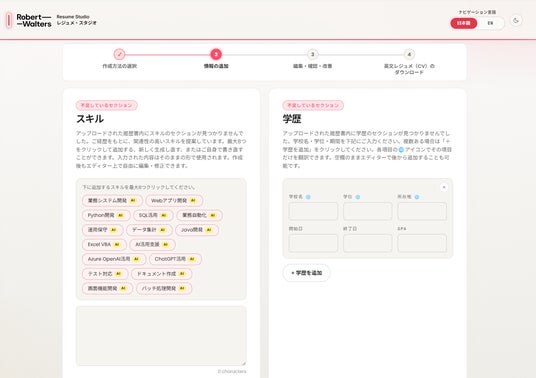Screen dimensions: 536x378
Task: Select the SQL活用 skill chip
Action: 153,215
